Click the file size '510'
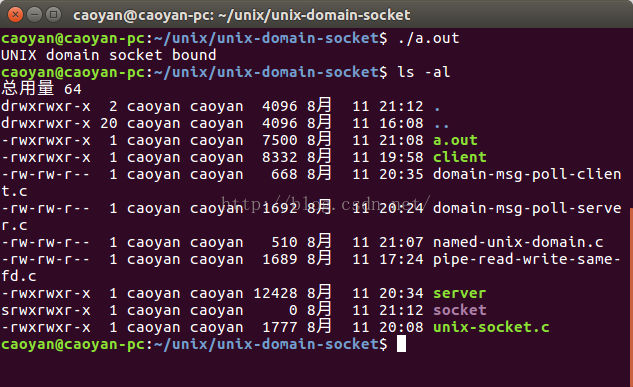Image resolution: width=633 pixels, height=387 pixels. click(x=284, y=242)
